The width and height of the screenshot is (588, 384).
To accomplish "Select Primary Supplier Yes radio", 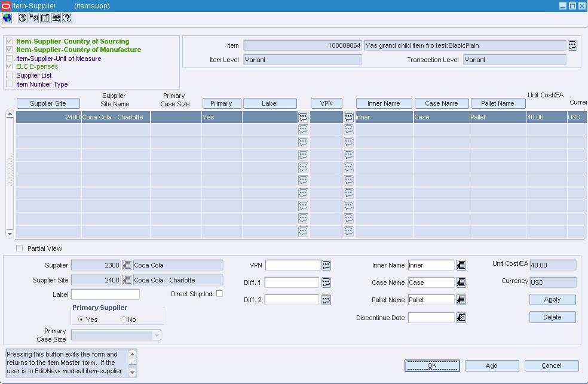I will pos(81,320).
